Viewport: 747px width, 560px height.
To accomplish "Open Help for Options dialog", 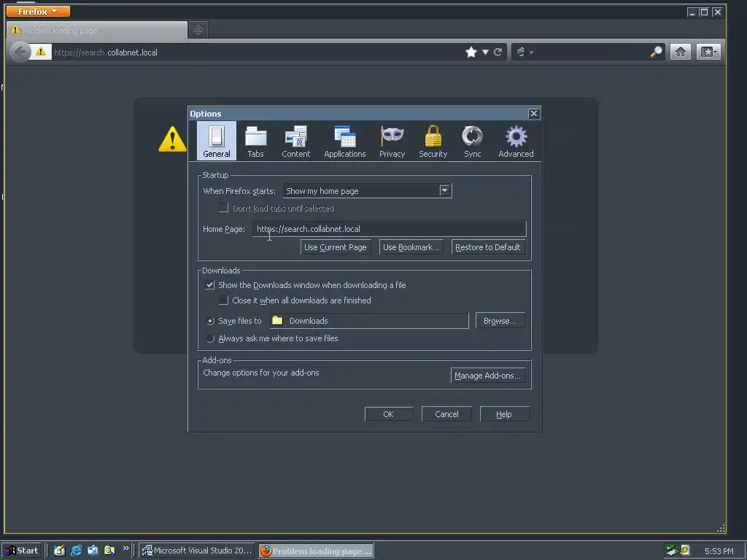I will point(504,414).
